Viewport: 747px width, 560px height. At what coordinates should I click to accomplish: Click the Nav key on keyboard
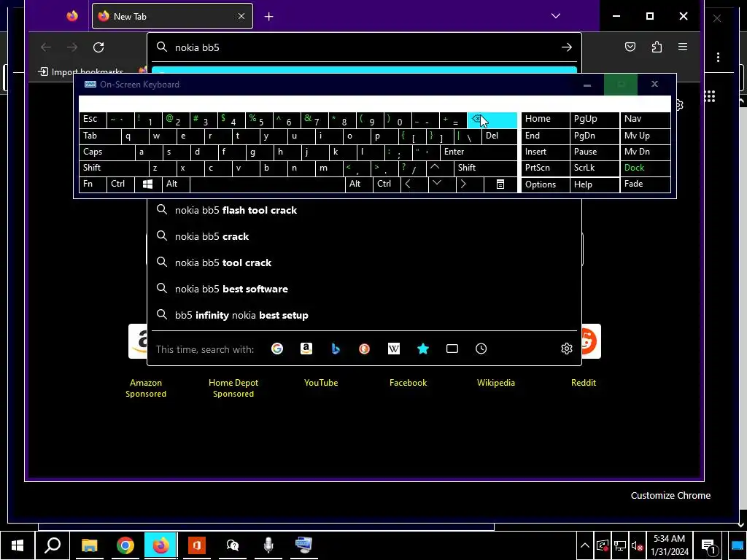pyautogui.click(x=645, y=120)
